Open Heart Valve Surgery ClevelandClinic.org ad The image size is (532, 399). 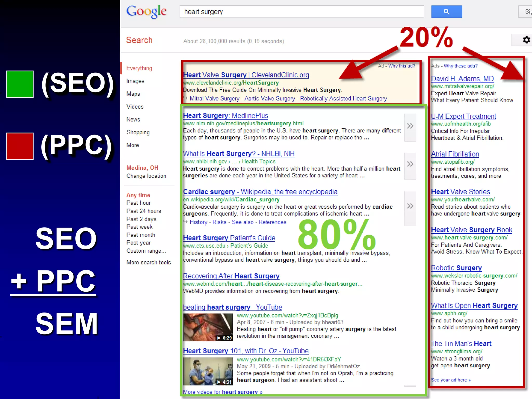coord(246,75)
